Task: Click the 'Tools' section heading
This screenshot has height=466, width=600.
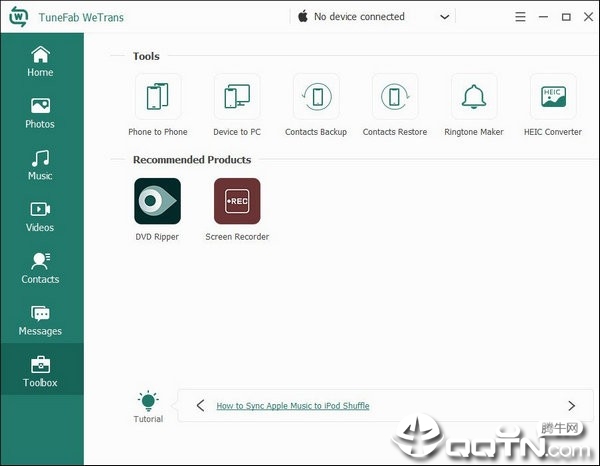Action: tap(146, 56)
